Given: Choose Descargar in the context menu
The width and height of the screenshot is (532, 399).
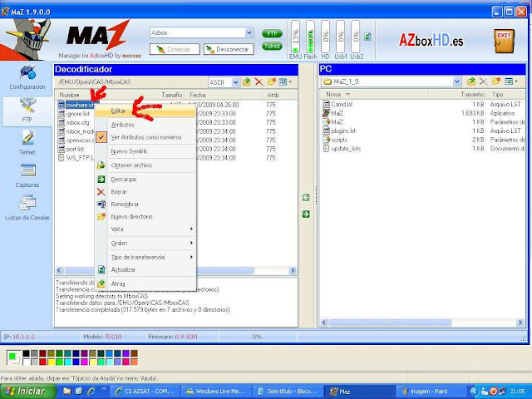Looking at the screenshot, I should pyautogui.click(x=145, y=180).
